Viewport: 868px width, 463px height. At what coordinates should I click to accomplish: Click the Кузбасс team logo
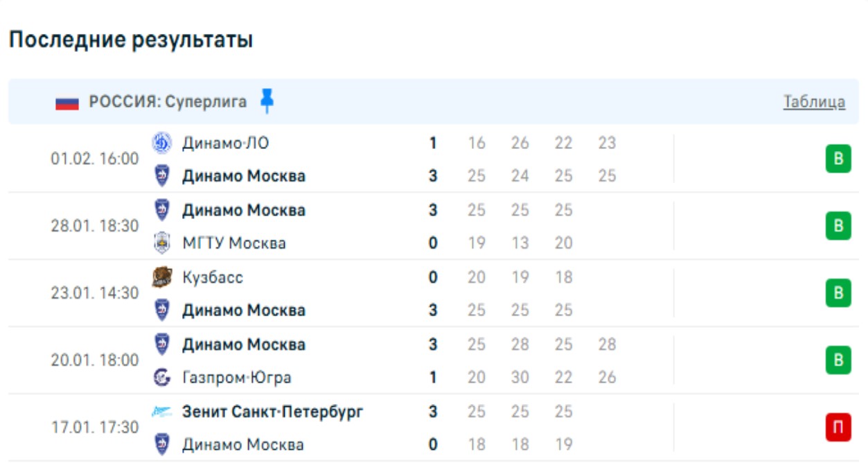pyautogui.click(x=161, y=277)
